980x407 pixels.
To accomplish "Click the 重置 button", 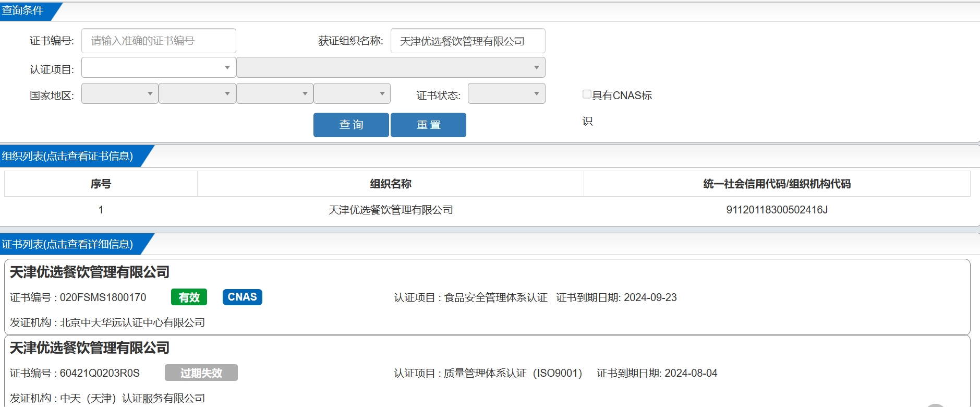I will [428, 125].
